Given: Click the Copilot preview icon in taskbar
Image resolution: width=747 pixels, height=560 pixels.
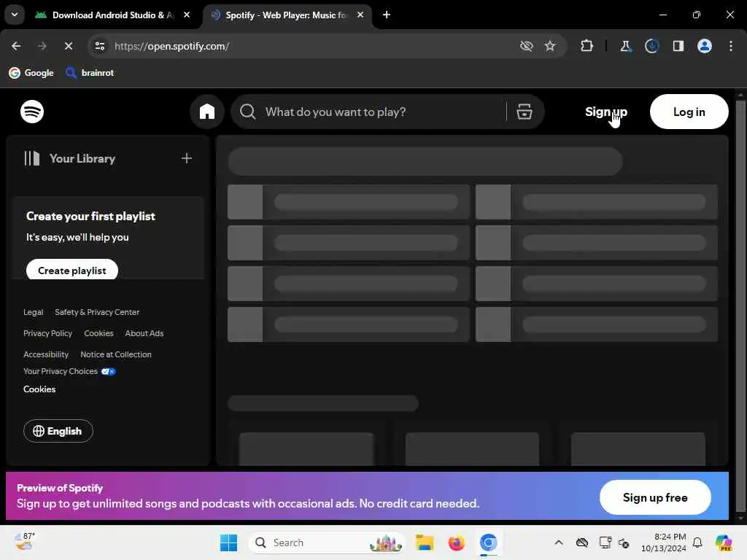Looking at the screenshot, I should click(x=723, y=542).
